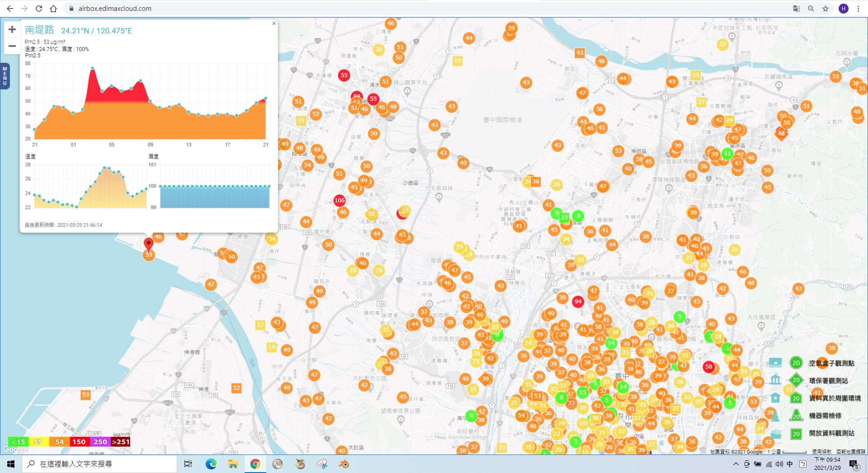
Task: Click the Pm2.5 chart peak data point
Action: click(93, 68)
